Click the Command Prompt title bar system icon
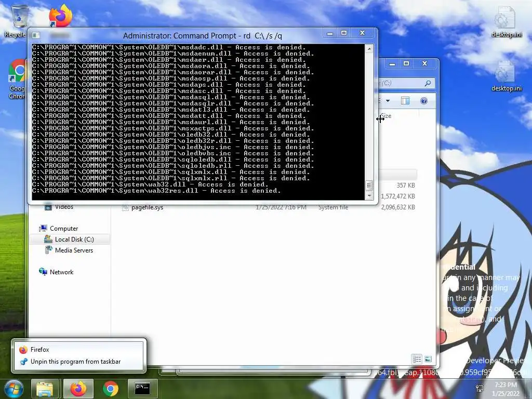This screenshot has width=532, height=399. coord(36,35)
